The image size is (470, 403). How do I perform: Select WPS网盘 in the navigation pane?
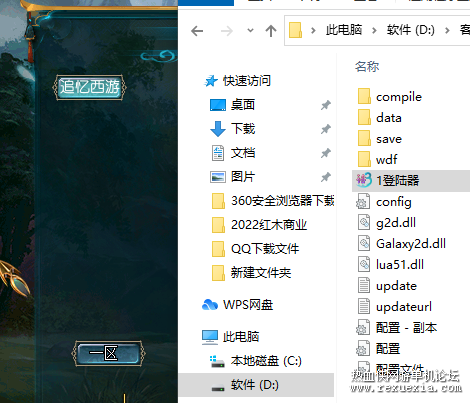pyautogui.click(x=248, y=305)
